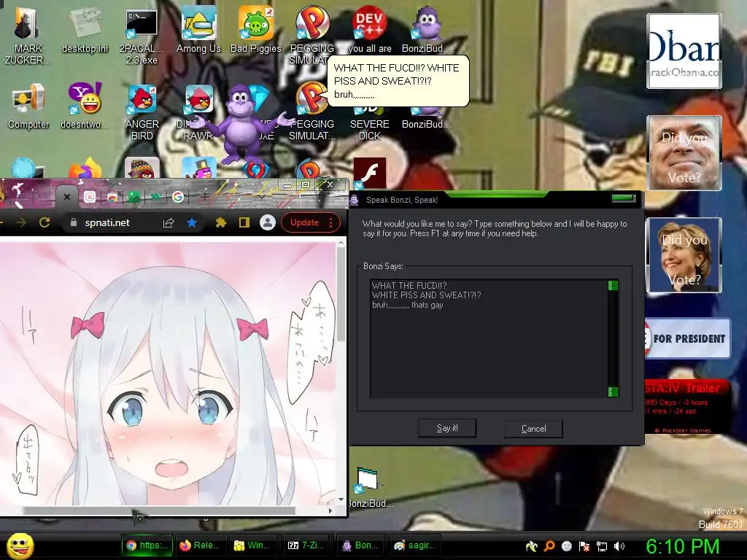Screen dimensions: 747x560
Task: Toggle the browser side panel
Action: pos(244,222)
